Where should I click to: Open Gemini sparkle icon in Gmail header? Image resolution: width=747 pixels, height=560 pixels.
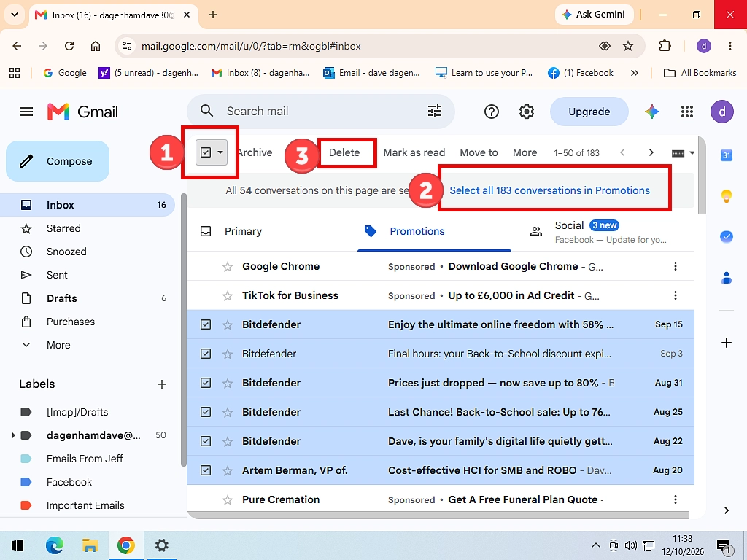pos(652,112)
